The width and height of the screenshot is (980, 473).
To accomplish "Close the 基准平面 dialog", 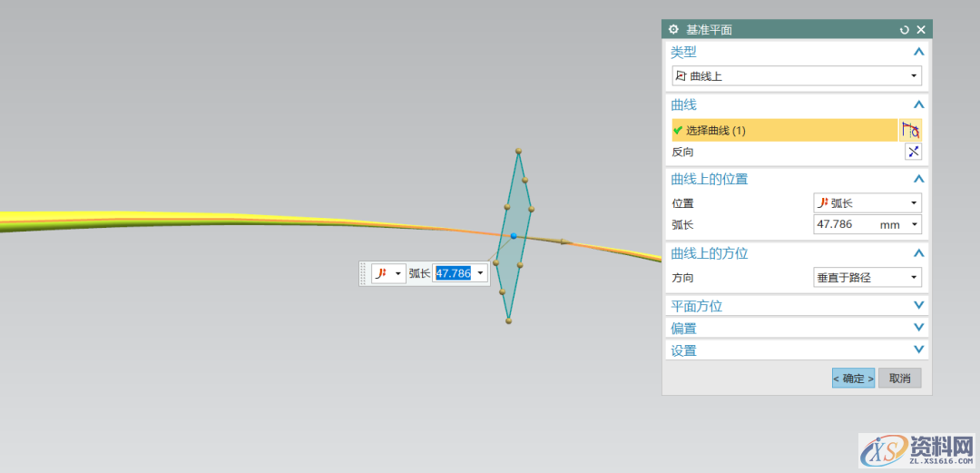I will (x=921, y=30).
